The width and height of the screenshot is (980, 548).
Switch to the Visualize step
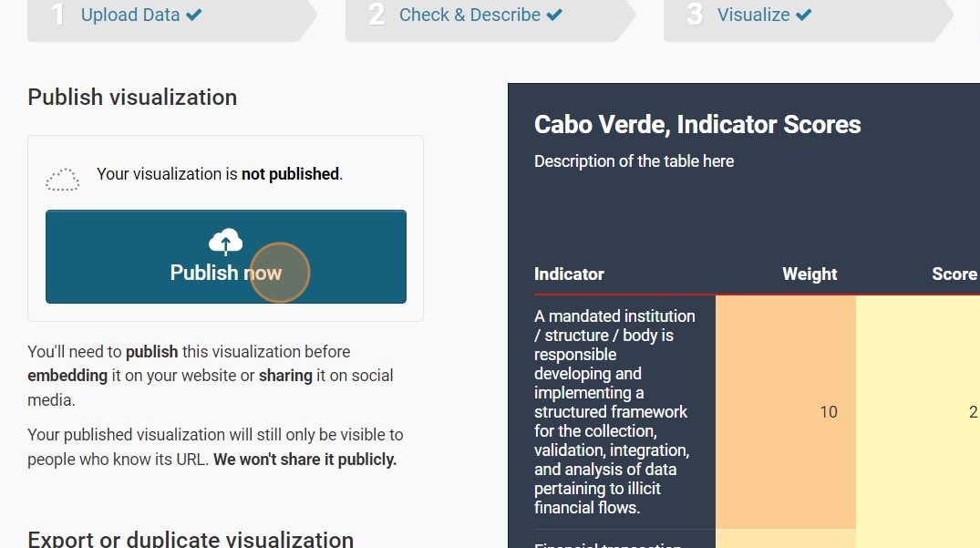pyautogui.click(x=753, y=15)
